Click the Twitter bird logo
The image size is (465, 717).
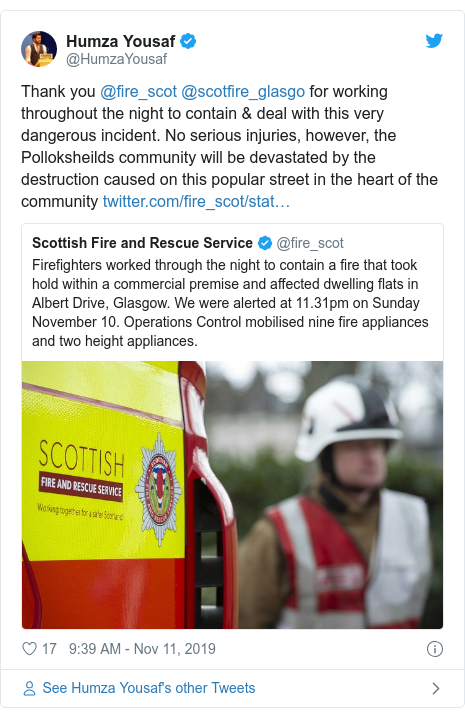(434, 41)
